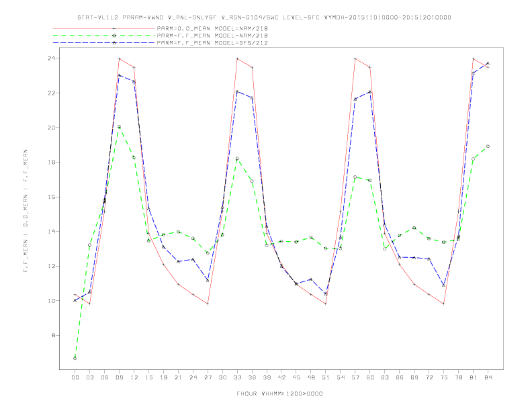532x411 pixels.
Task: Click x-axis tick label '42'
Action: click(x=281, y=377)
